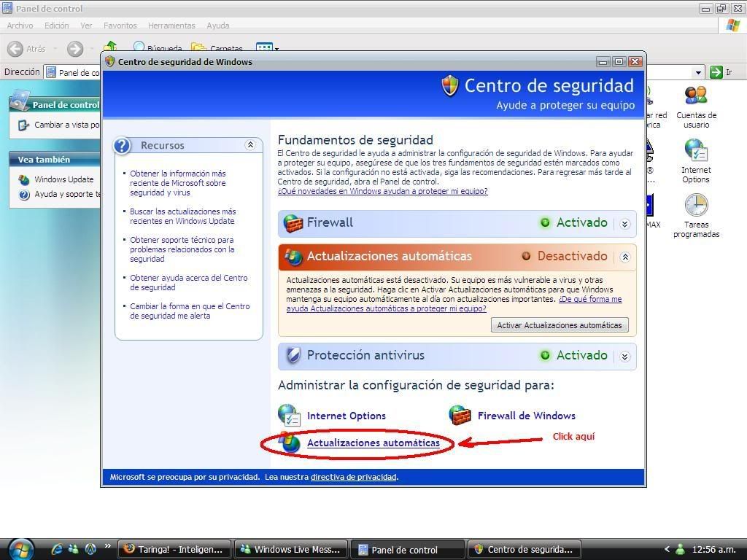Open the address bar dropdown in Panel de control

point(698,73)
